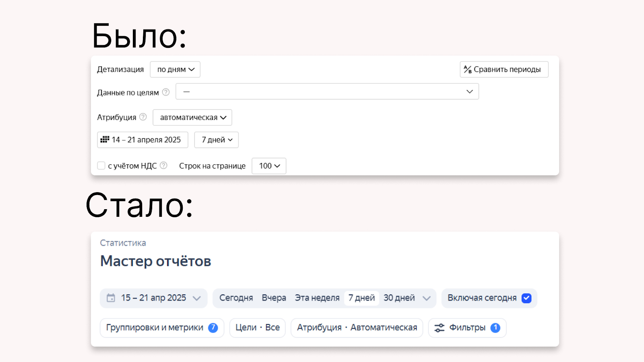The width and height of the screenshot is (644, 362).
Task: Click help icon beside Атрибуция label
Action: [x=143, y=117]
